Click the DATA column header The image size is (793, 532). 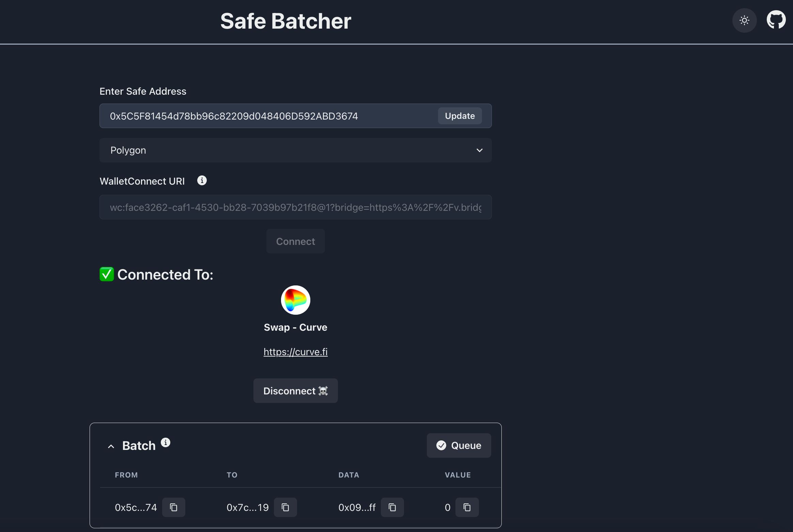[348, 475]
